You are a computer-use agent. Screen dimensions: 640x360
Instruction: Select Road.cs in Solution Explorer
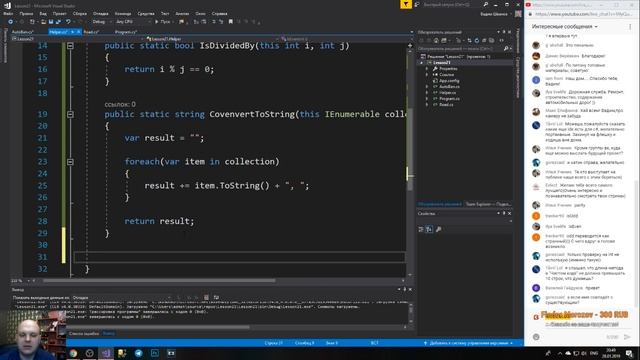click(446, 104)
